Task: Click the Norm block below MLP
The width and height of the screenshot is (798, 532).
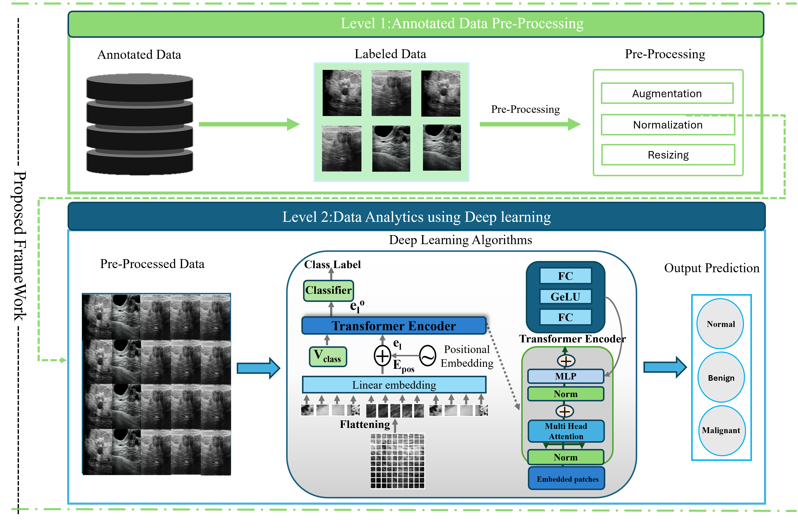Action: [565, 394]
